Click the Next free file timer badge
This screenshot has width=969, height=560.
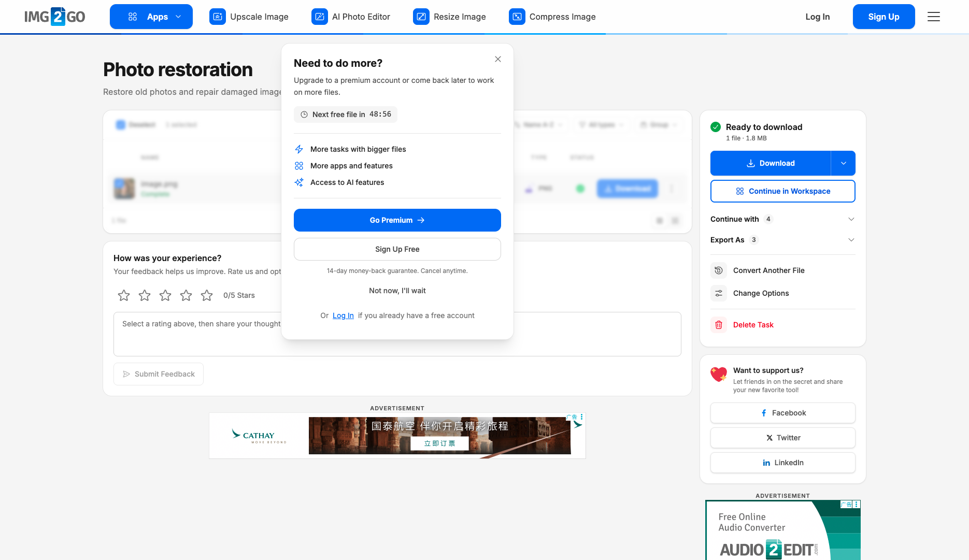(x=346, y=114)
